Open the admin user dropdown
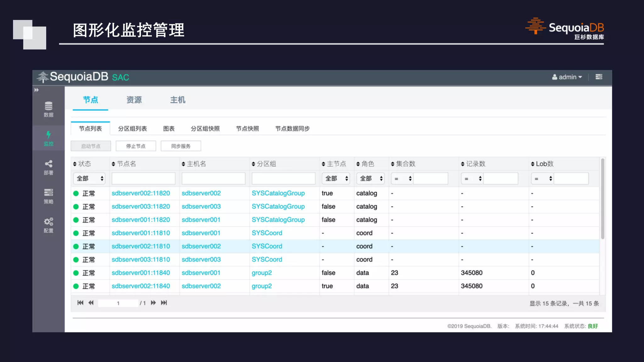The width and height of the screenshot is (644, 362). pyautogui.click(x=567, y=77)
